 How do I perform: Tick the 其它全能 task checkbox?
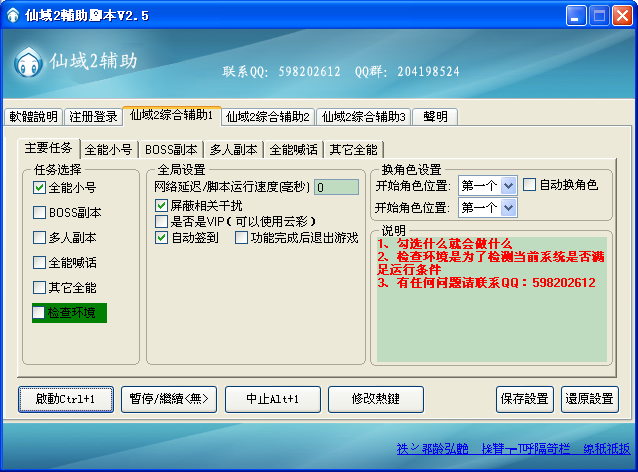39,288
